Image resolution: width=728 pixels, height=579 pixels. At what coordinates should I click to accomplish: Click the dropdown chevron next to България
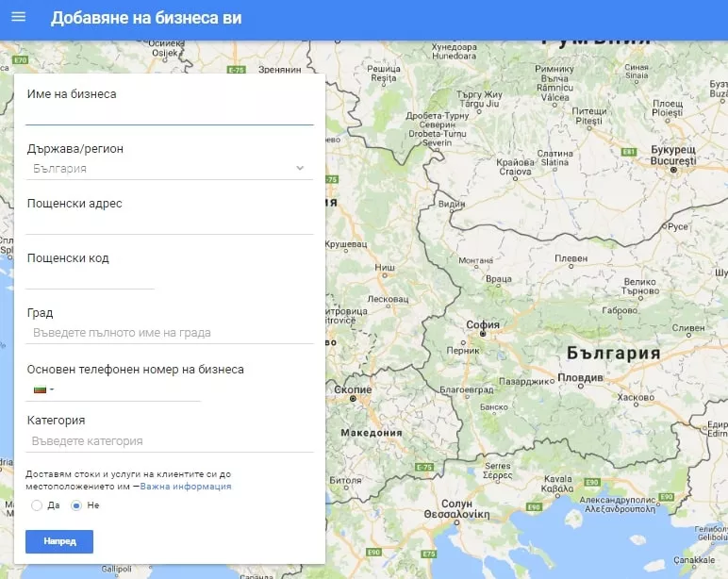click(300, 168)
